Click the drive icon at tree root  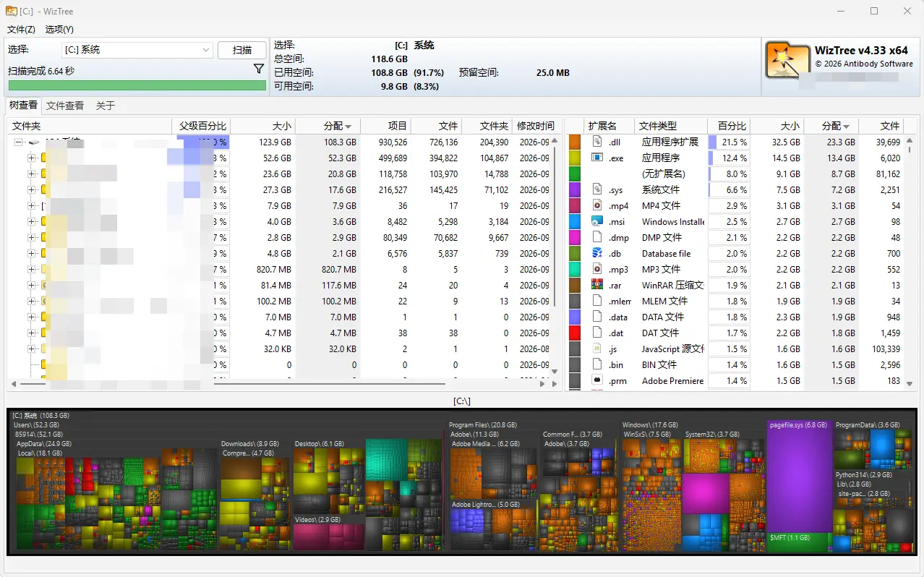[x=34, y=142]
